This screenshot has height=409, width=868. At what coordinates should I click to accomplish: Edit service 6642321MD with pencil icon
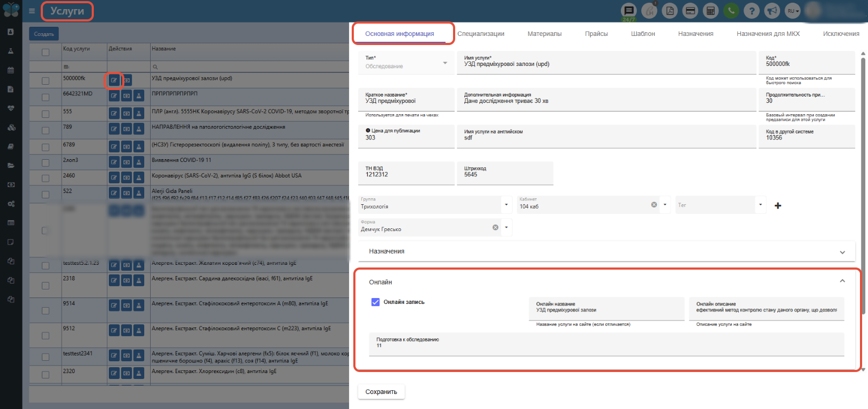pos(114,96)
